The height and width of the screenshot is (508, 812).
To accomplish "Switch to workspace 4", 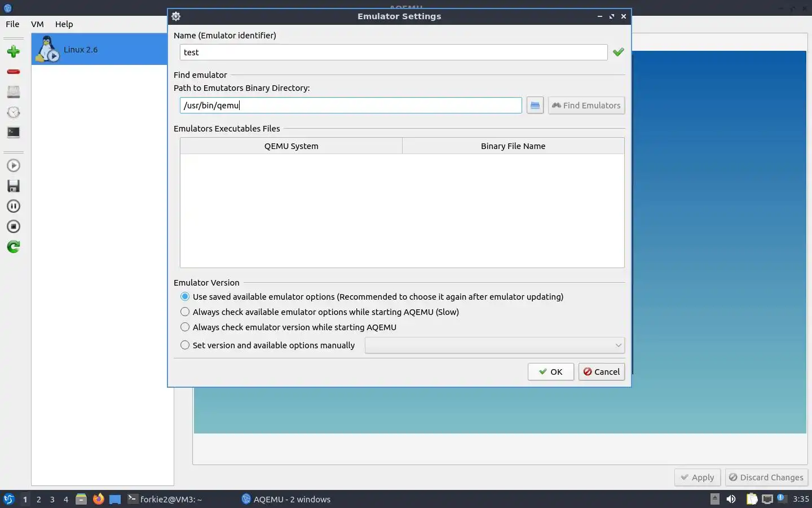I will click(65, 500).
